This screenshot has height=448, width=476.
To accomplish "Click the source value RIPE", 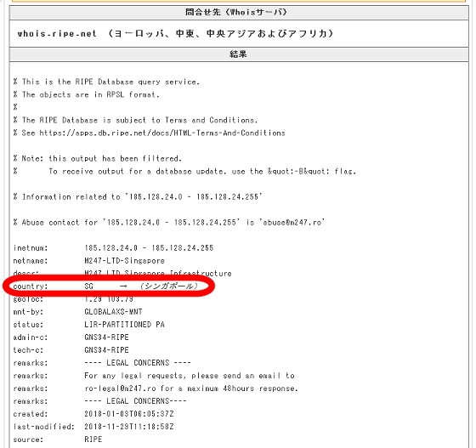I will [93, 439].
